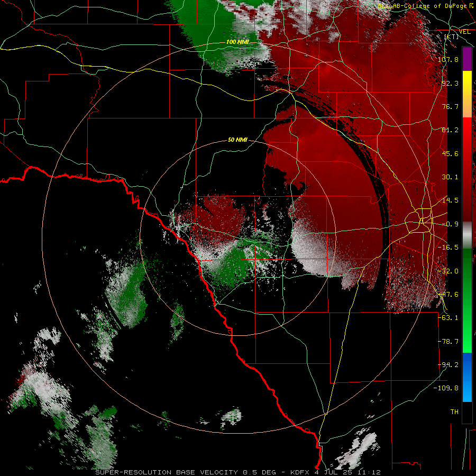Select the "[KT]" units label
Screen dimensions: 476x476
[x=452, y=36]
